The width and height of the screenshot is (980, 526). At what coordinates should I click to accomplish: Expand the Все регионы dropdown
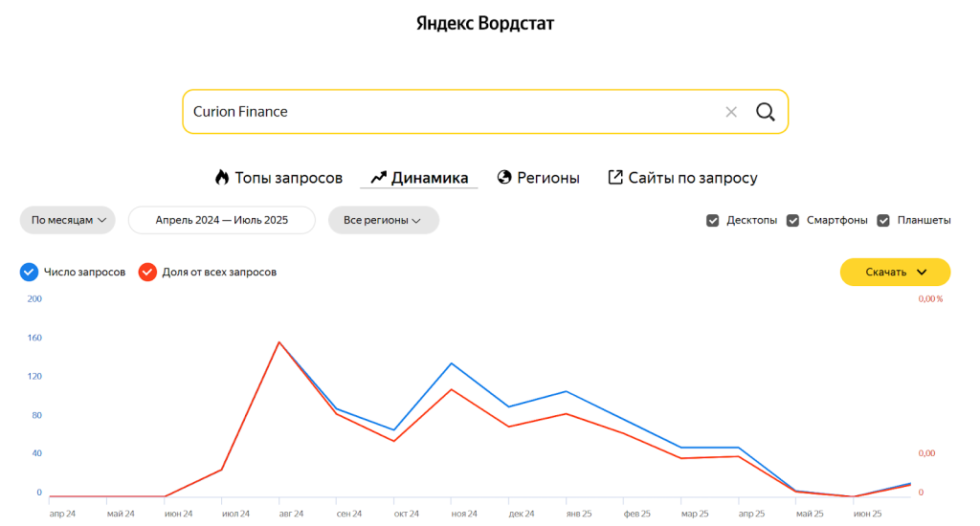[x=383, y=220]
